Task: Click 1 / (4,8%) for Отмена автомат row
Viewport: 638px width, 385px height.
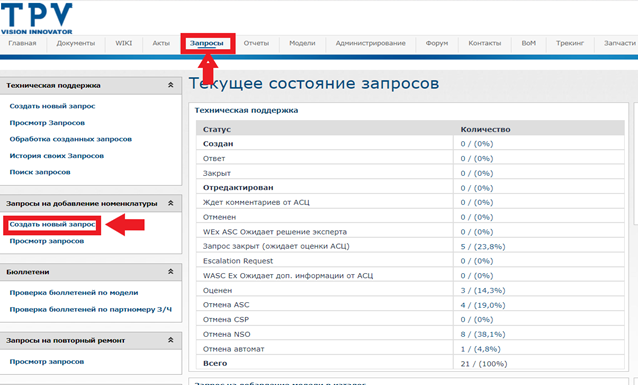Action: tap(481, 349)
